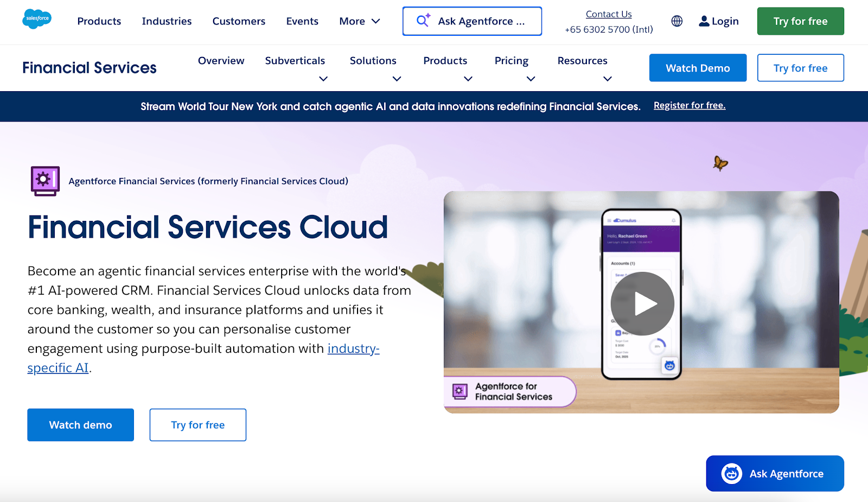The image size is (868, 502).
Task: Select the Pricing menu item
Action: (511, 61)
